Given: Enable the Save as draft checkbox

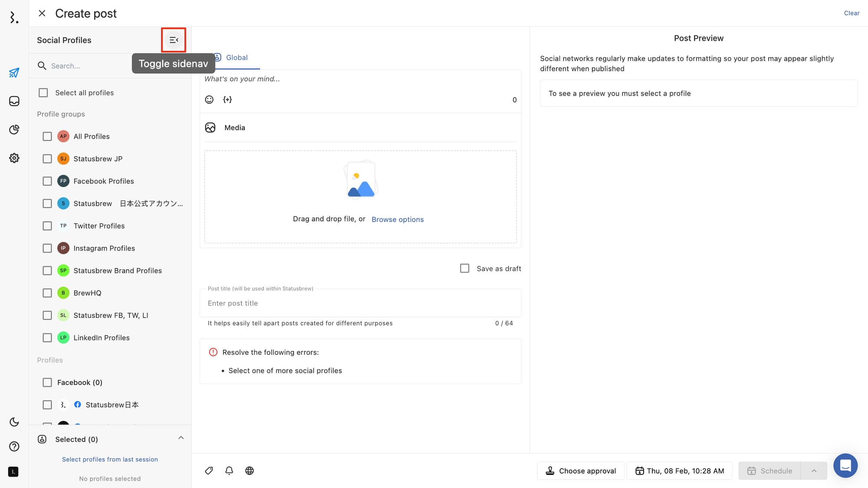Looking at the screenshot, I should click(465, 269).
